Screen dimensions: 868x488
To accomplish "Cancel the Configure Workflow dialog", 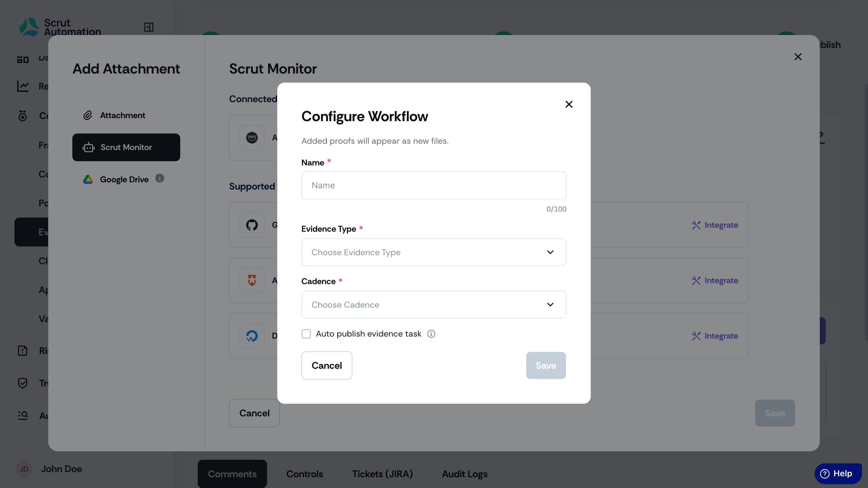I will coord(326,365).
